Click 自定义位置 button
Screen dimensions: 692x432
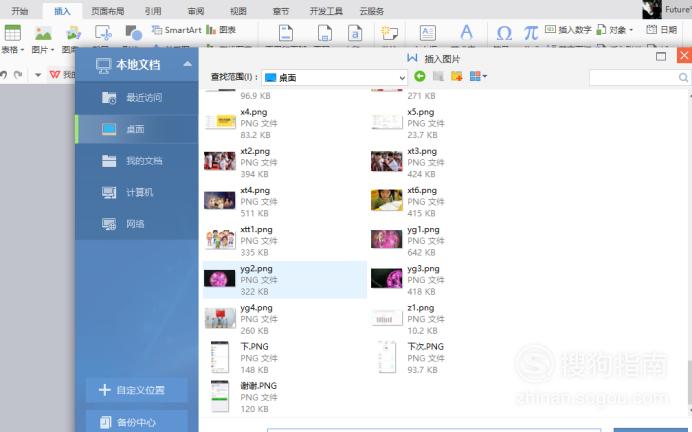pyautogui.click(x=137, y=390)
